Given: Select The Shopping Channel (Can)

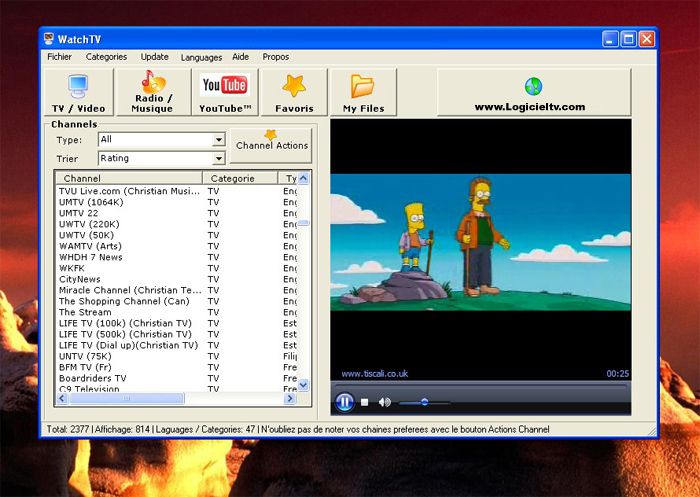Looking at the screenshot, I should coord(177,301).
